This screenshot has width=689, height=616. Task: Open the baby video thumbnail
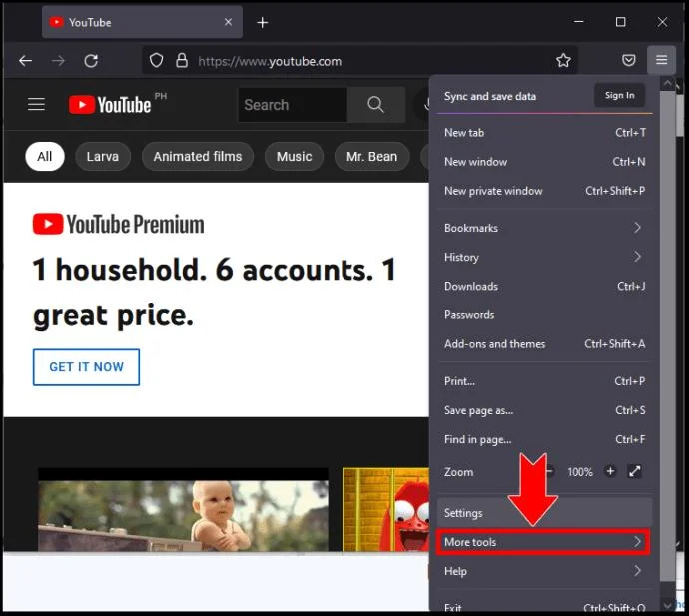183,509
